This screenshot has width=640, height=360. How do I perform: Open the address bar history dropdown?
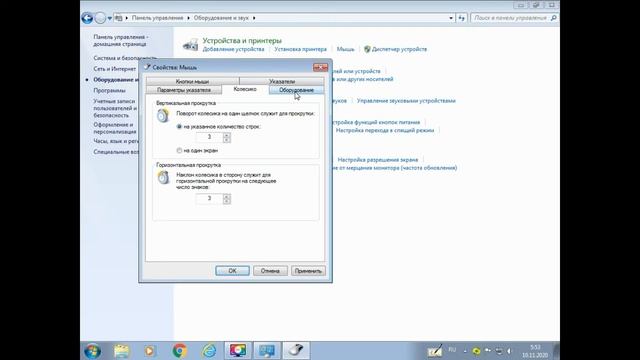pyautogui.click(x=451, y=18)
